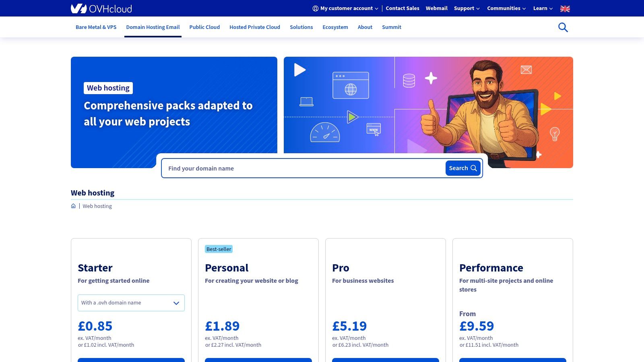Click the Pro plan heading
The image size is (644, 362).
point(341,268)
